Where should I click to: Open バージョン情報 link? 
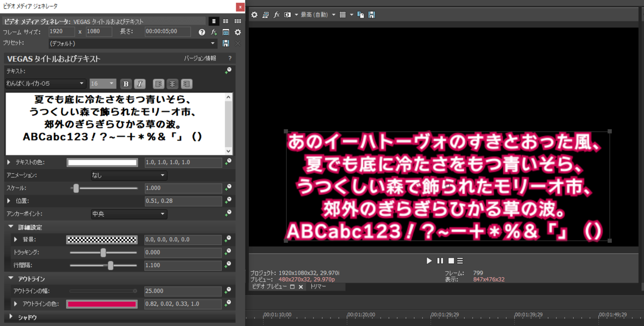pyautogui.click(x=200, y=58)
